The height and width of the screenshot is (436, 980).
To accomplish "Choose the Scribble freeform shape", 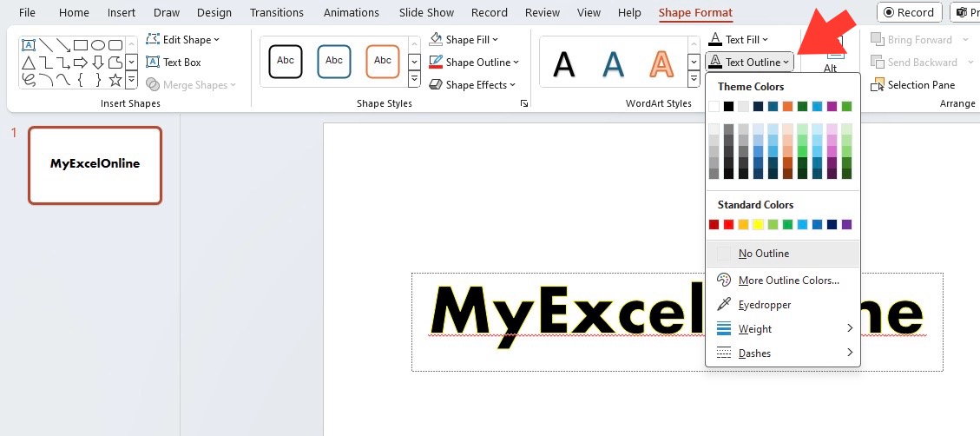I will point(28,79).
